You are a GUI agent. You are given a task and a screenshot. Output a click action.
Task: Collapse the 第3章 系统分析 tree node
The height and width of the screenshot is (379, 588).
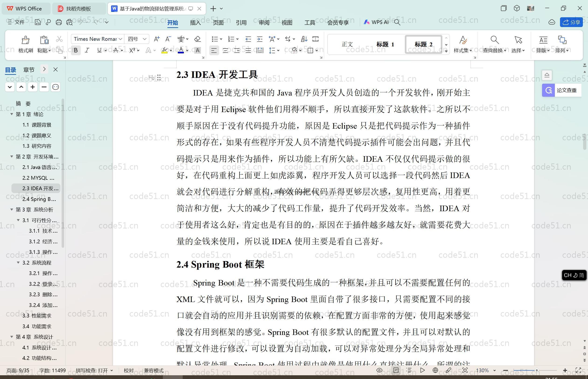pyautogui.click(x=12, y=210)
